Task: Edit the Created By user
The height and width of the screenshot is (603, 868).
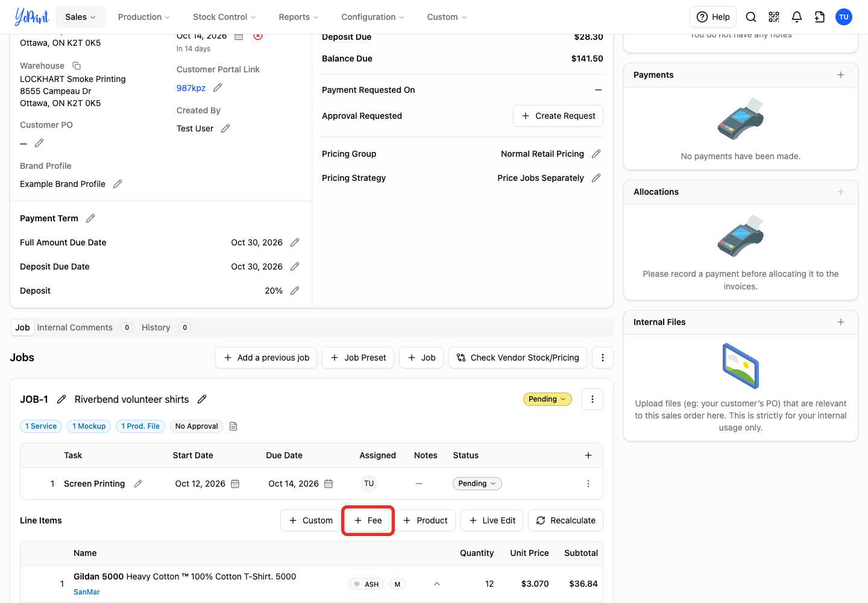Action: point(225,128)
